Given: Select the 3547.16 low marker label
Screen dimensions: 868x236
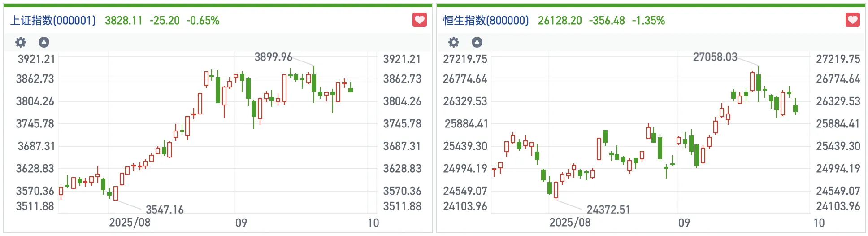Looking at the screenshot, I should point(165,210).
